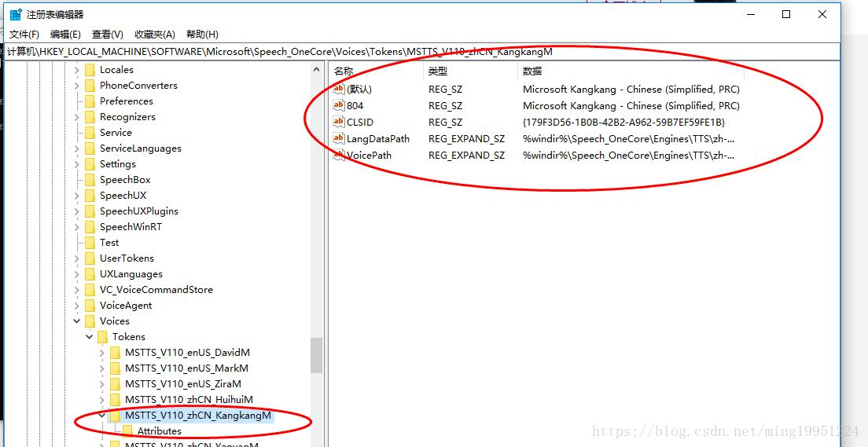
Task: Select the ServiceLanguages folder icon
Action: point(90,148)
